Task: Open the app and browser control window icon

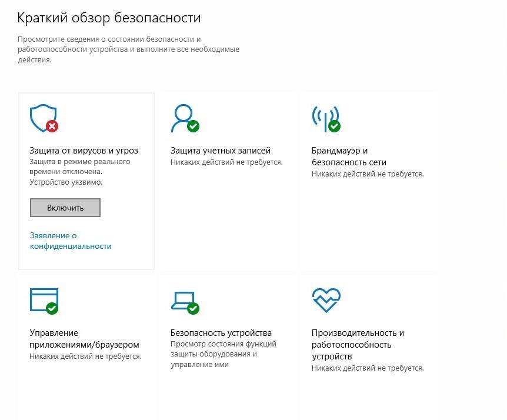Action: pos(44,300)
